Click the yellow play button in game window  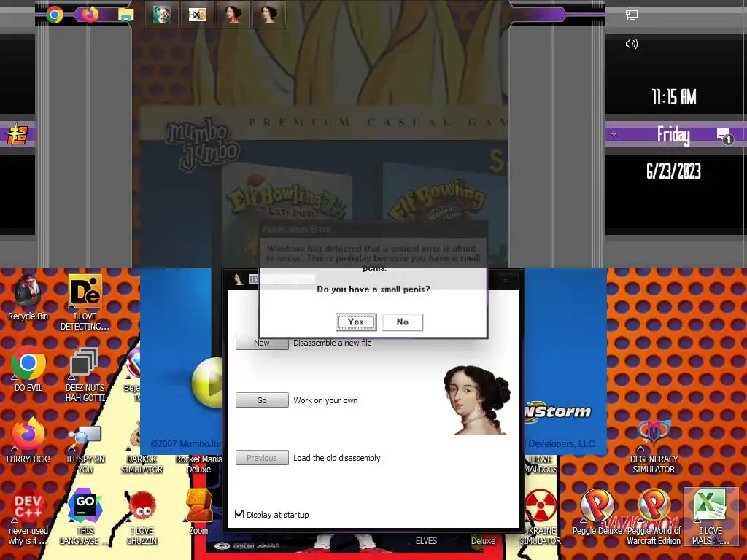coord(208,382)
